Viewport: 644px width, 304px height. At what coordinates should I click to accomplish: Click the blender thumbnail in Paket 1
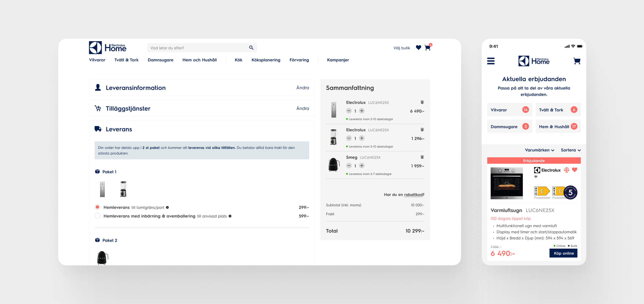pos(123,189)
